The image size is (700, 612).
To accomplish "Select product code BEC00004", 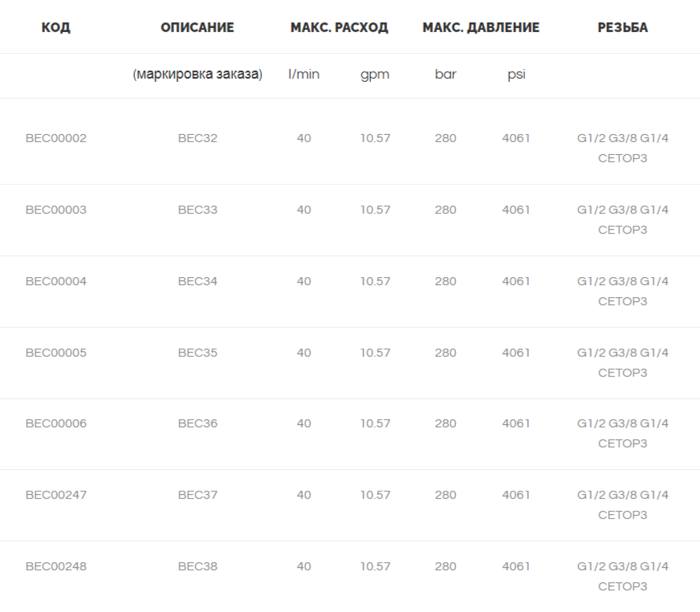I will coord(56,281).
